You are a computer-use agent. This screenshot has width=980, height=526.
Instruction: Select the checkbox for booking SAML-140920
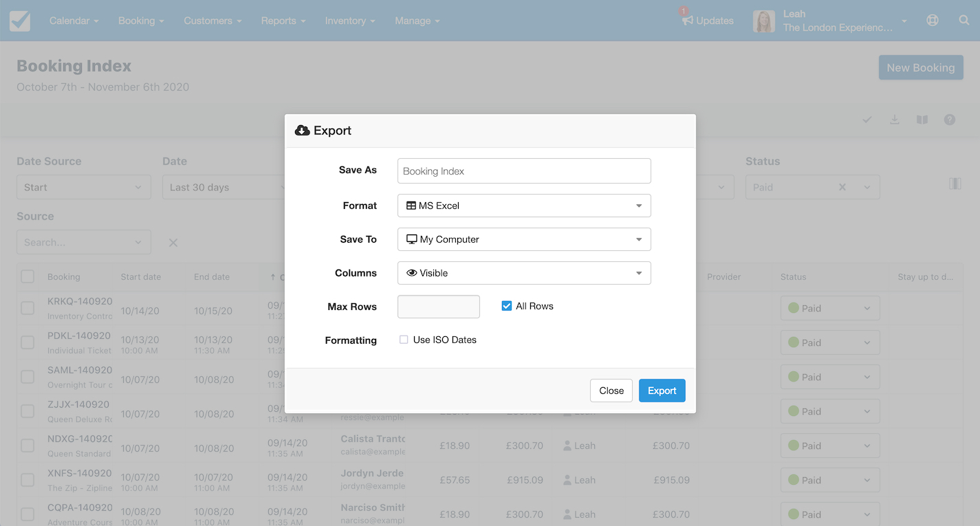tap(28, 377)
